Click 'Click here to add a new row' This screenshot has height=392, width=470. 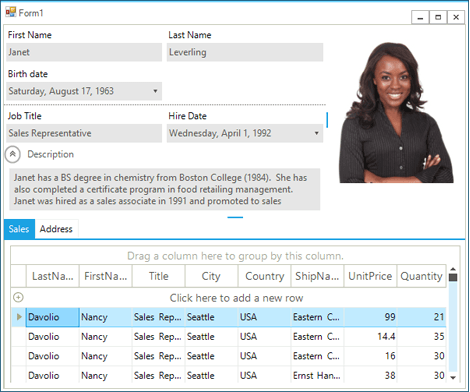coord(236,298)
